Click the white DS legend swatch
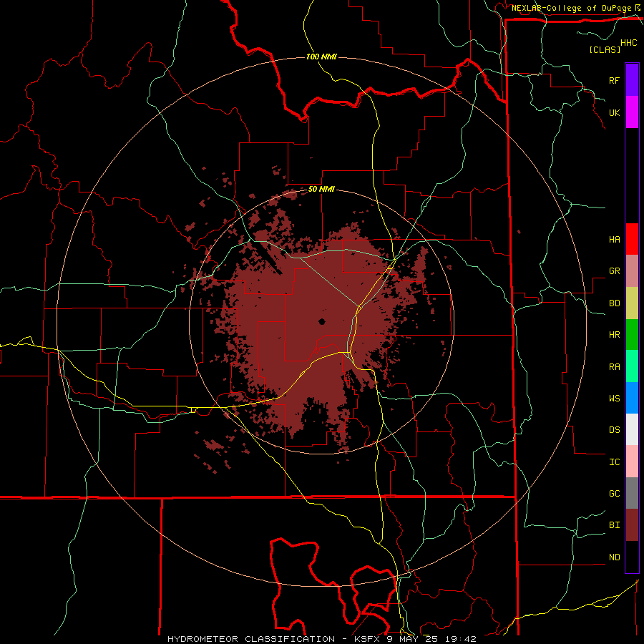This screenshot has width=644, height=644. [x=632, y=429]
